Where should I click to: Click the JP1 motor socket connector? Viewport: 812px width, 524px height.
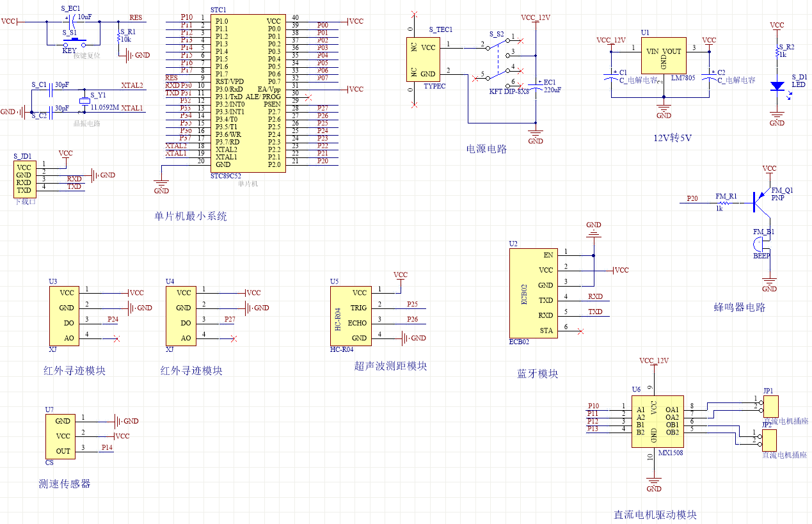coord(770,406)
